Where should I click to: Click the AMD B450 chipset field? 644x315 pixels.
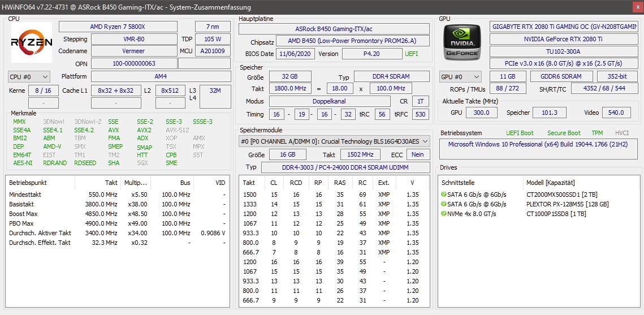pos(353,41)
